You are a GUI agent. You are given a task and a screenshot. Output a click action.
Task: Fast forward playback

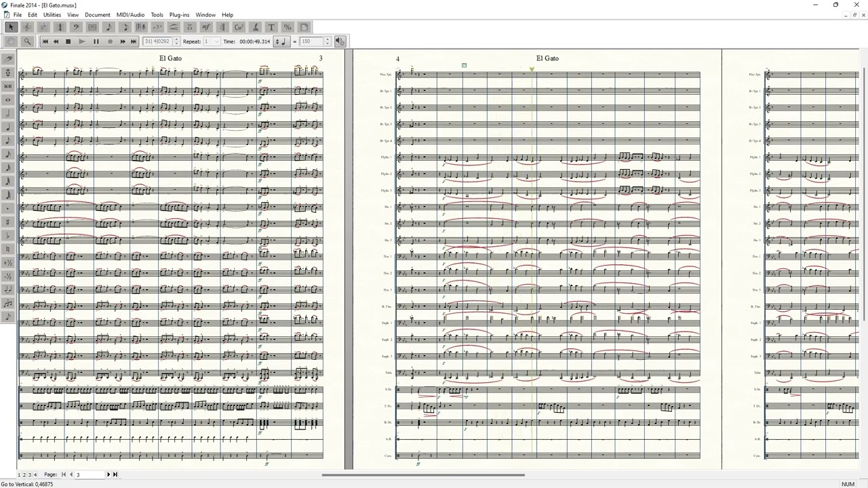[x=123, y=41]
